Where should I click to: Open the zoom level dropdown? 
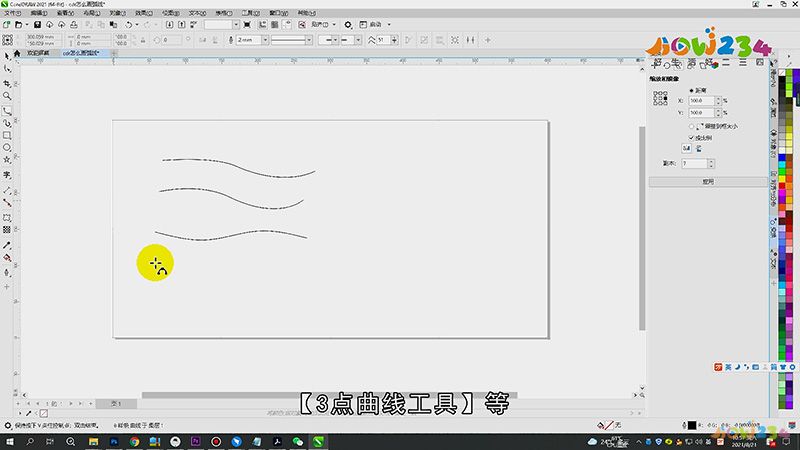(x=236, y=24)
